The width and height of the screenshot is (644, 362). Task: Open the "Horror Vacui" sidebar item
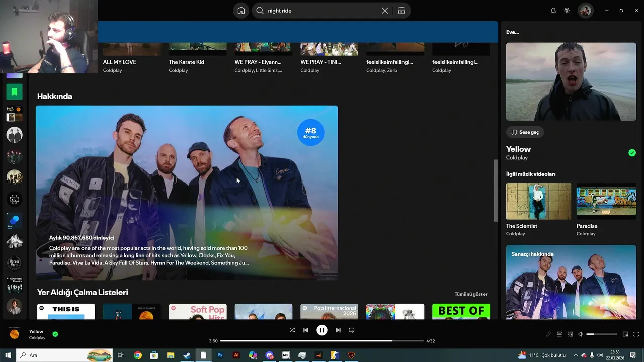14,263
